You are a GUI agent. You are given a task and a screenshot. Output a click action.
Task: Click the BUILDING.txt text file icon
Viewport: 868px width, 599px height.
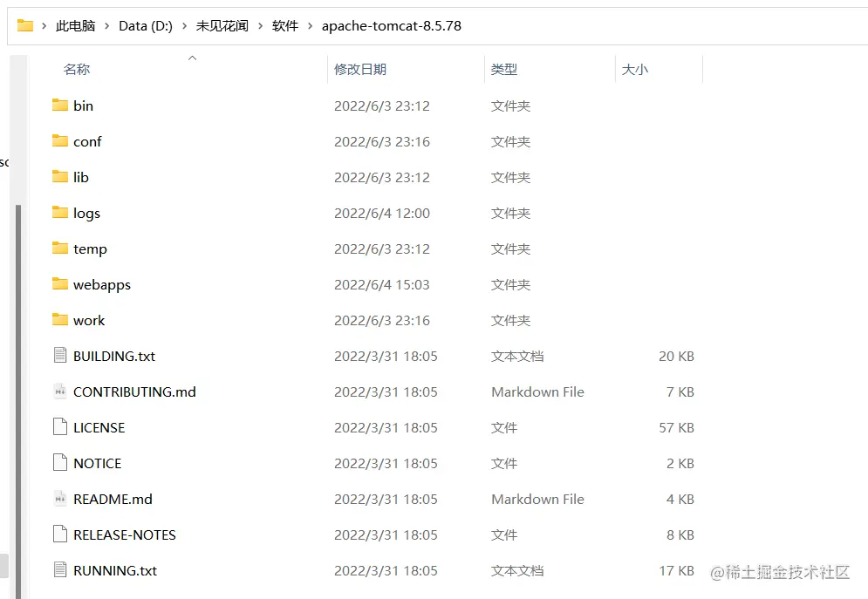[x=60, y=355]
